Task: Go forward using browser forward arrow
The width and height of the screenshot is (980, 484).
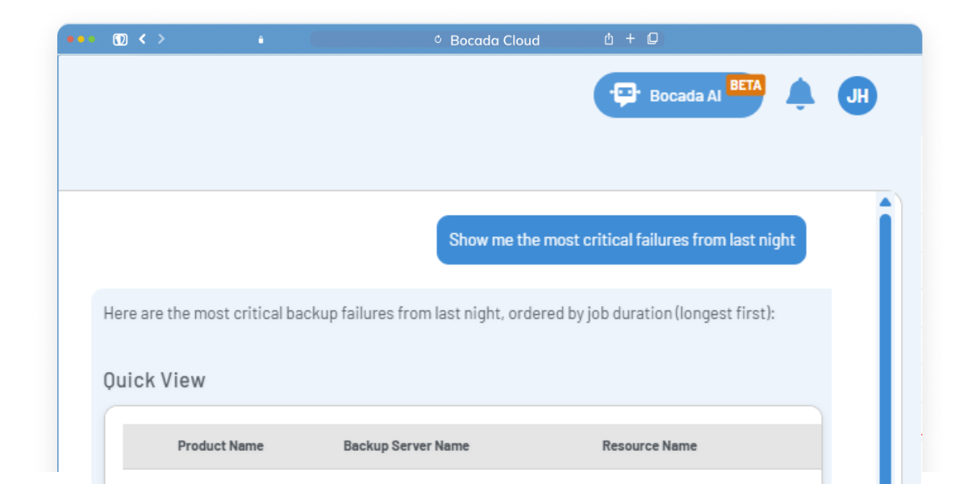Action: click(161, 39)
